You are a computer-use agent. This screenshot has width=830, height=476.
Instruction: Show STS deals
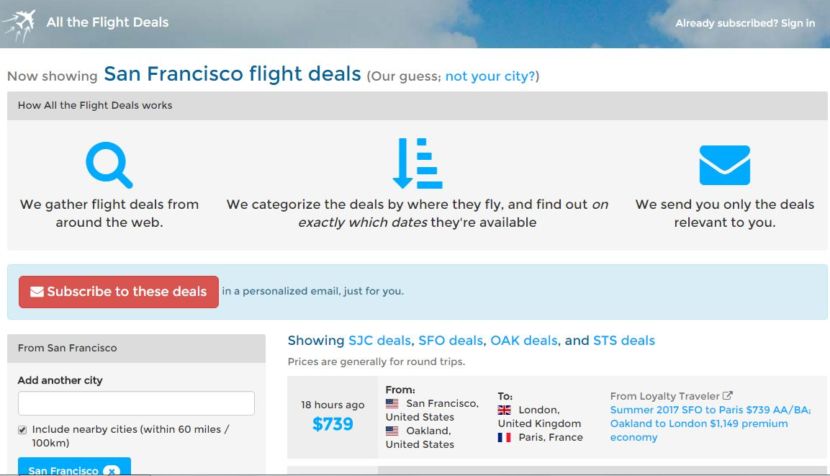click(x=623, y=341)
